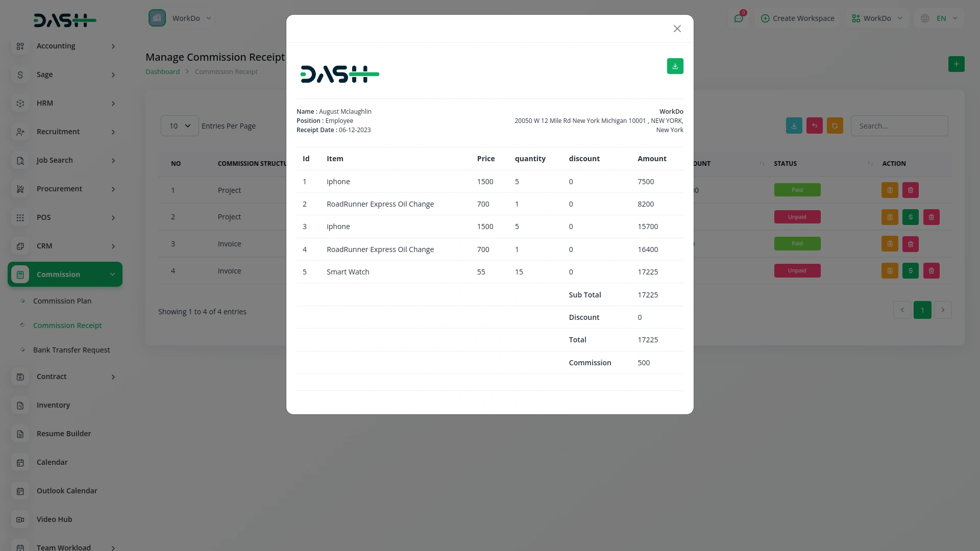Viewport: 980px width, 551px height.
Task: Click the yellow receipt view icon on row 1
Action: click(890, 190)
